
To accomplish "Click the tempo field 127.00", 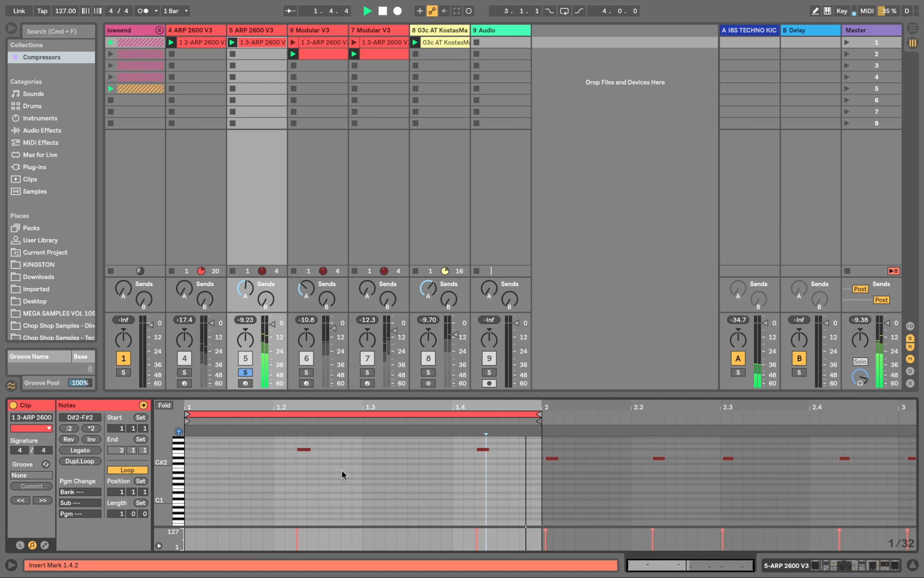I will [65, 11].
